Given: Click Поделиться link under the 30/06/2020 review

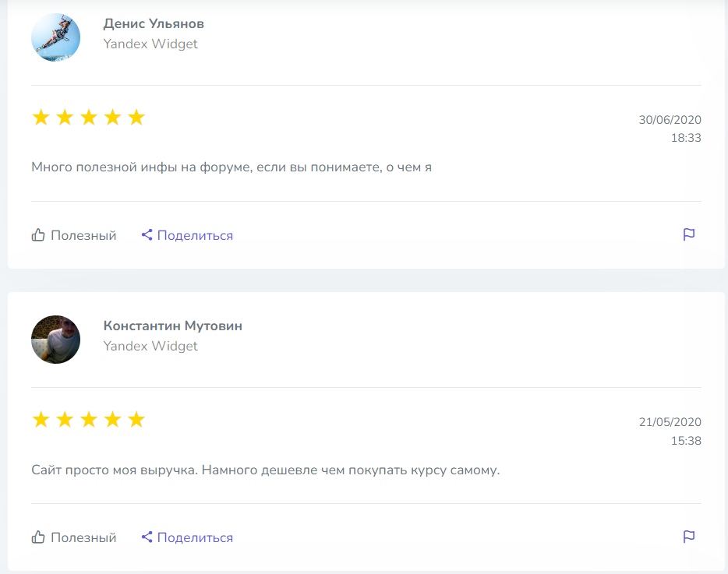Looking at the screenshot, I should tap(195, 235).
